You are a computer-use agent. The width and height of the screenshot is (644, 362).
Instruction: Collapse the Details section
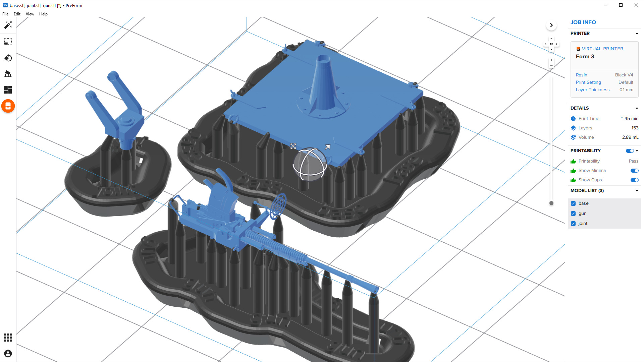(x=637, y=108)
